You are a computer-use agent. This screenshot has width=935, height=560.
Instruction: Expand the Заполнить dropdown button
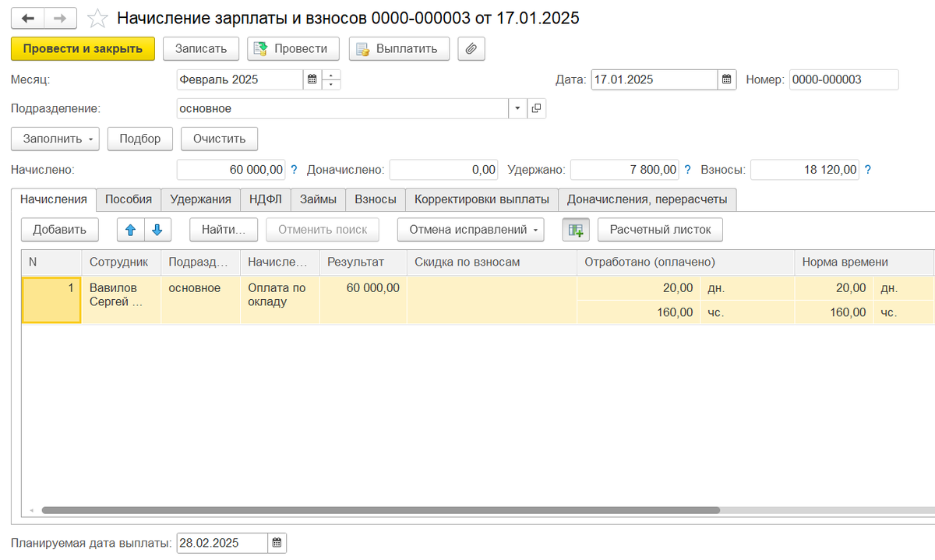(x=55, y=139)
